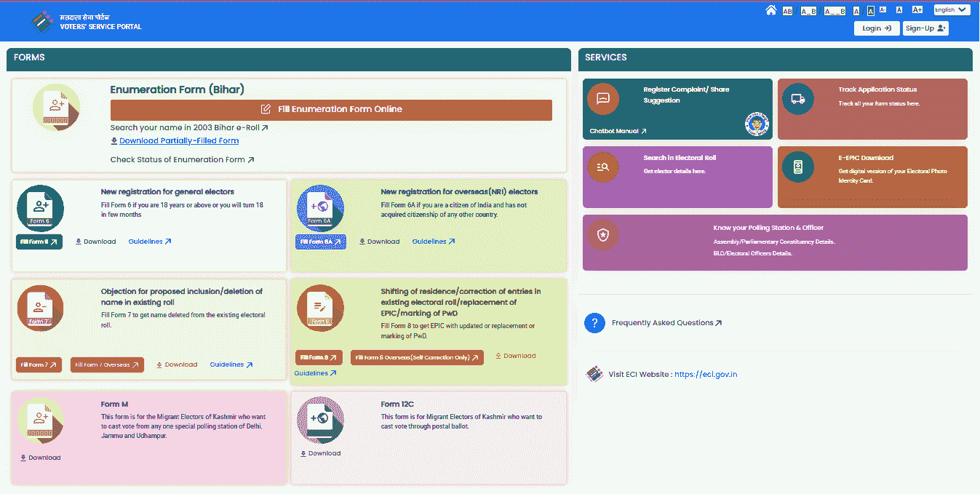
Task: Download Form 12C postal ballot form
Action: tap(320, 453)
